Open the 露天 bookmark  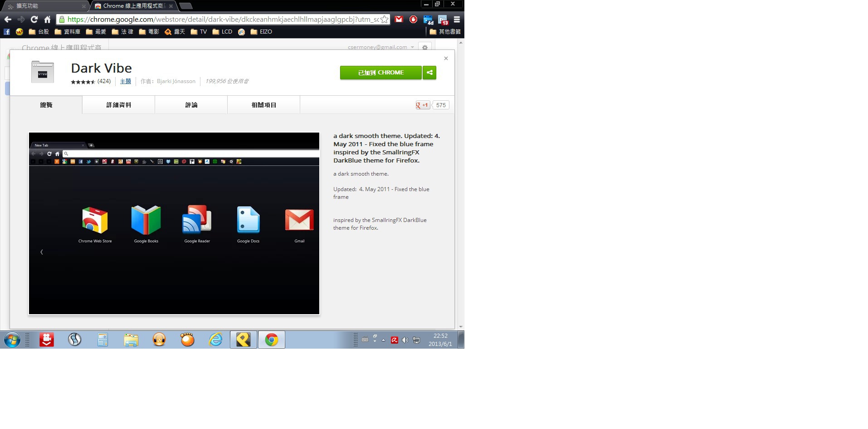175,32
